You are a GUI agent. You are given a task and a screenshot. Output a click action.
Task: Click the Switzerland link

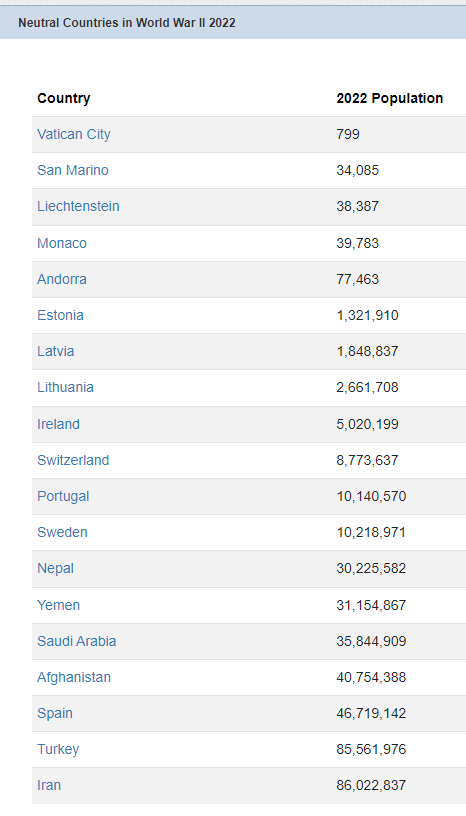(x=73, y=460)
